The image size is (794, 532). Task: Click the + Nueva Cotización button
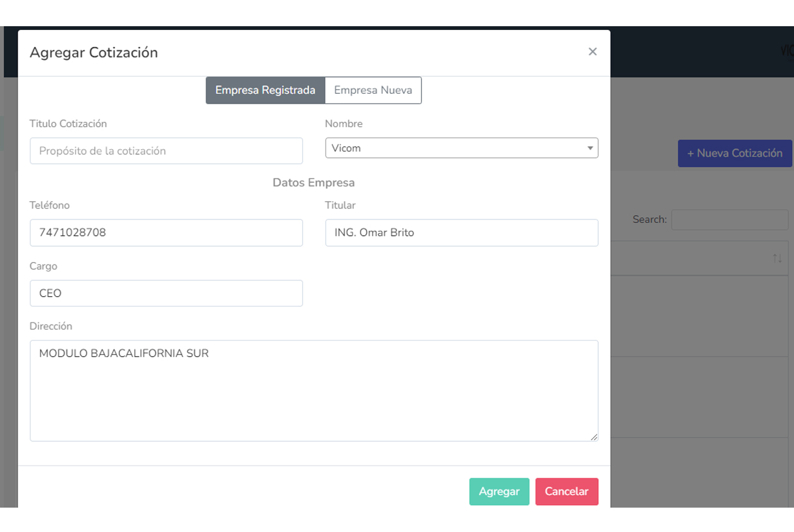tap(734, 154)
